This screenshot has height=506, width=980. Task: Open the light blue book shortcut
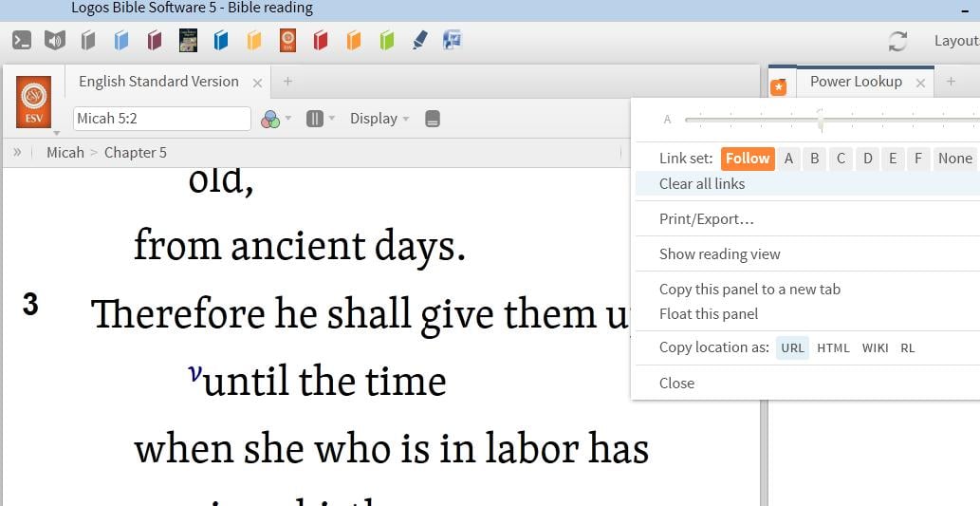(x=121, y=41)
